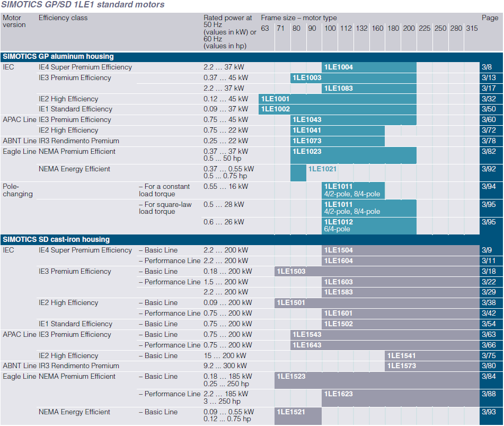Open page reference 3/38
504x426 pixels.
click(x=489, y=303)
